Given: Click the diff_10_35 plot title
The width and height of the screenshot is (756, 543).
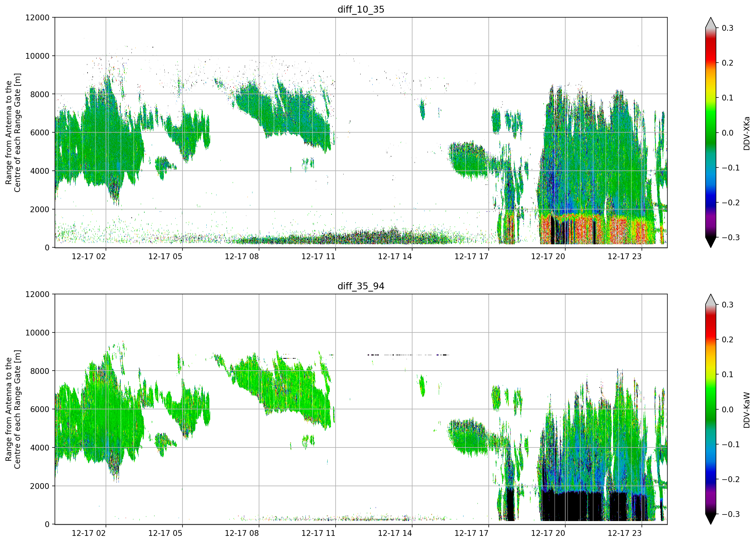Looking at the screenshot, I should point(361,9).
